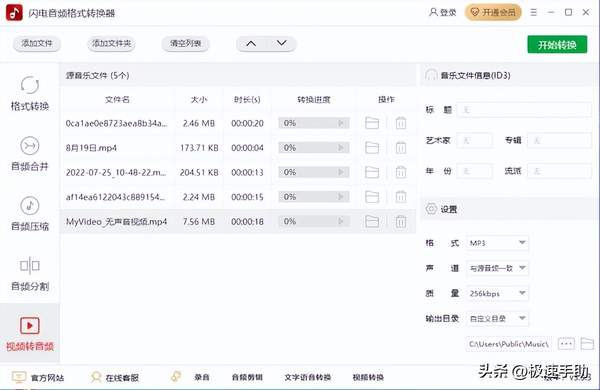Click the 173.71 KB size cell
Screen dimensions: 600x390
[199, 148]
